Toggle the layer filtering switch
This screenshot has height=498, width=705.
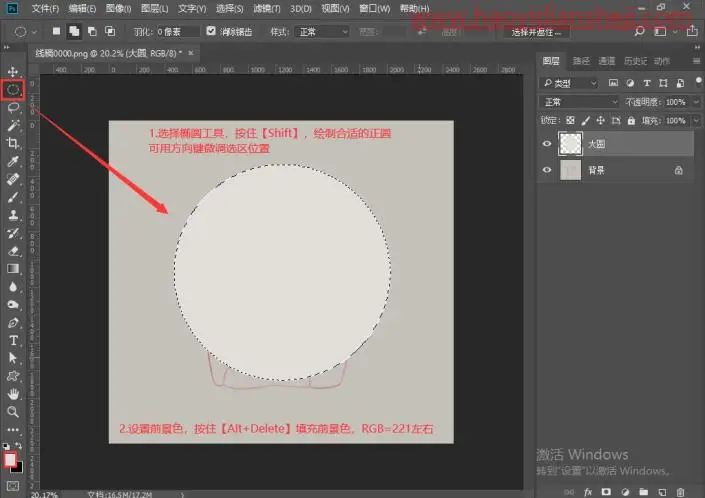click(698, 81)
